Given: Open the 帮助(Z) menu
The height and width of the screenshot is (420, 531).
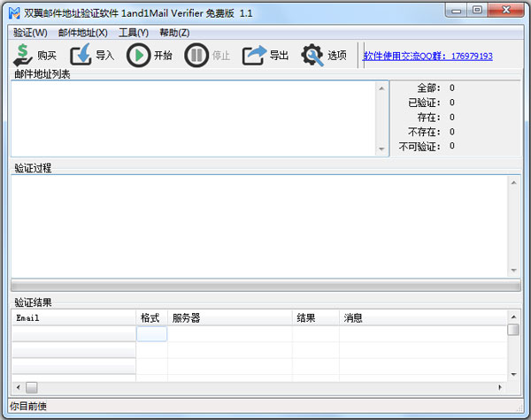Looking at the screenshot, I should pos(174,33).
